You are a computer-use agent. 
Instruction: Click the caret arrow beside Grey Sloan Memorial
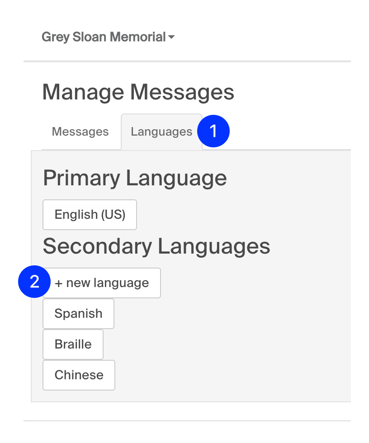coord(171,37)
